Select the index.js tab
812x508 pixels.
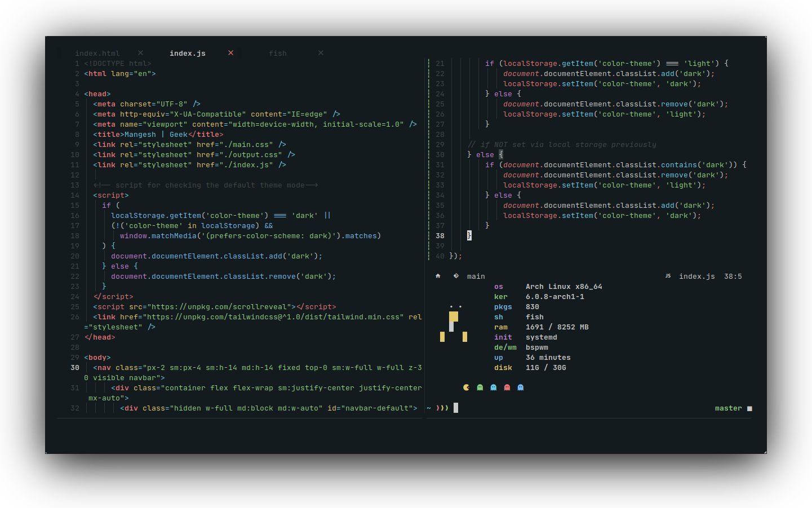[188, 54]
